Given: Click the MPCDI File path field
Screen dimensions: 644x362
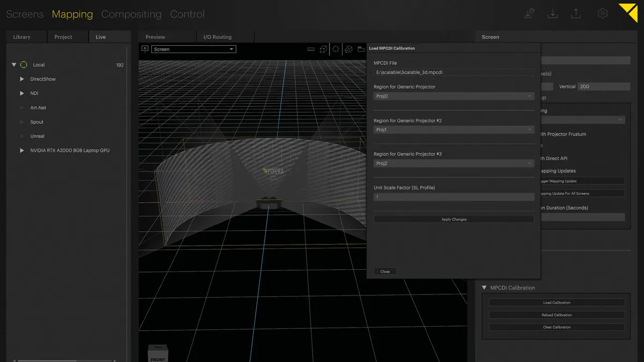Looking at the screenshot, I should [454, 72].
